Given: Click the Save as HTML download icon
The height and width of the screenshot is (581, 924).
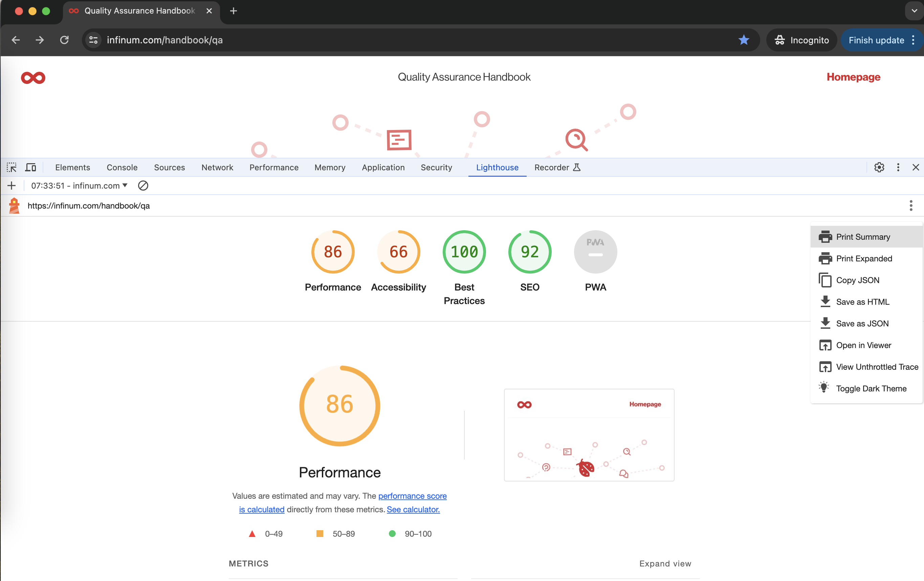Looking at the screenshot, I should (x=825, y=302).
